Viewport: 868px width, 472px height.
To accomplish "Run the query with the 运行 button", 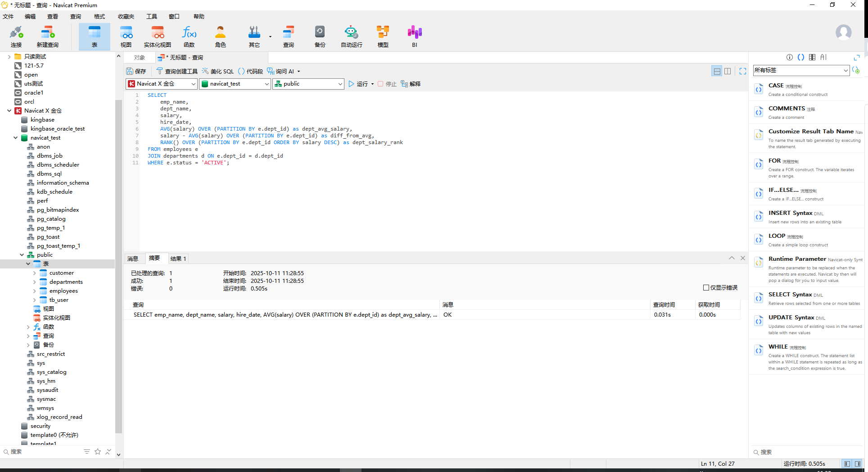I will pos(358,84).
